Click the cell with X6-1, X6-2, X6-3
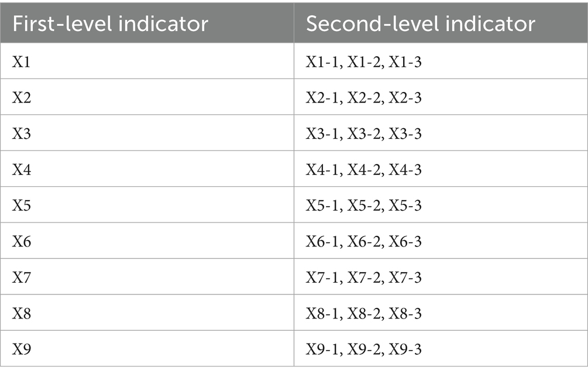The height and width of the screenshot is (377, 588). point(363,242)
